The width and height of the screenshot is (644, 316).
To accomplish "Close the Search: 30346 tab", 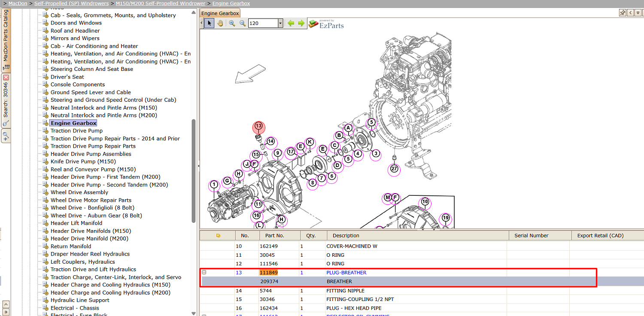I will click(x=6, y=78).
